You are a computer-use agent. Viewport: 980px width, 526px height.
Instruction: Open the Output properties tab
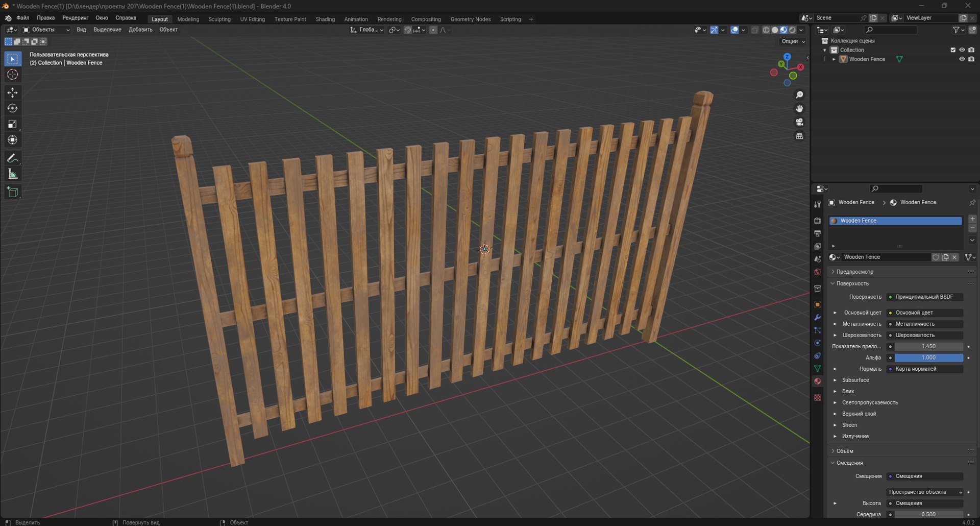coord(817,233)
